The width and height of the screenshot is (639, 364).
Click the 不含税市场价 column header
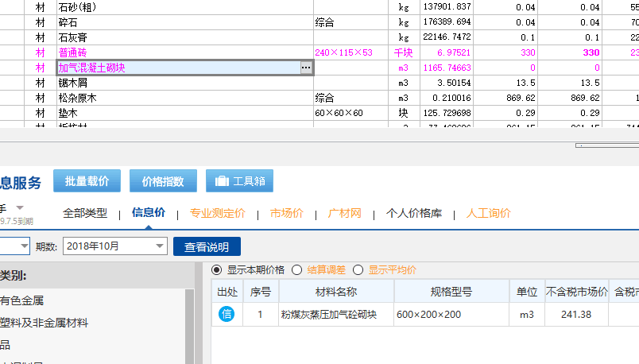tap(577, 292)
